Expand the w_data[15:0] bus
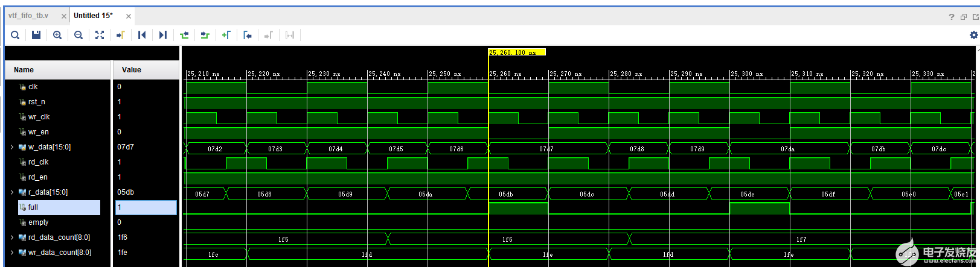 [x=12, y=147]
